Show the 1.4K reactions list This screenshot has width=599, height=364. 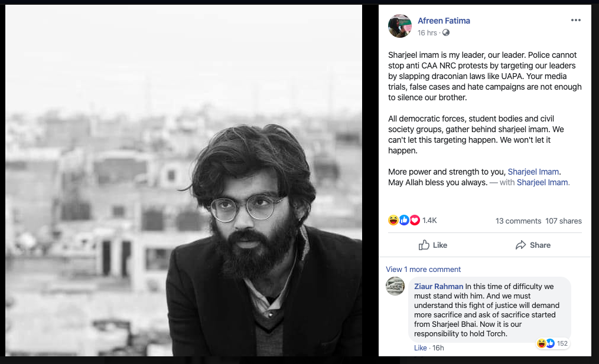tap(429, 221)
